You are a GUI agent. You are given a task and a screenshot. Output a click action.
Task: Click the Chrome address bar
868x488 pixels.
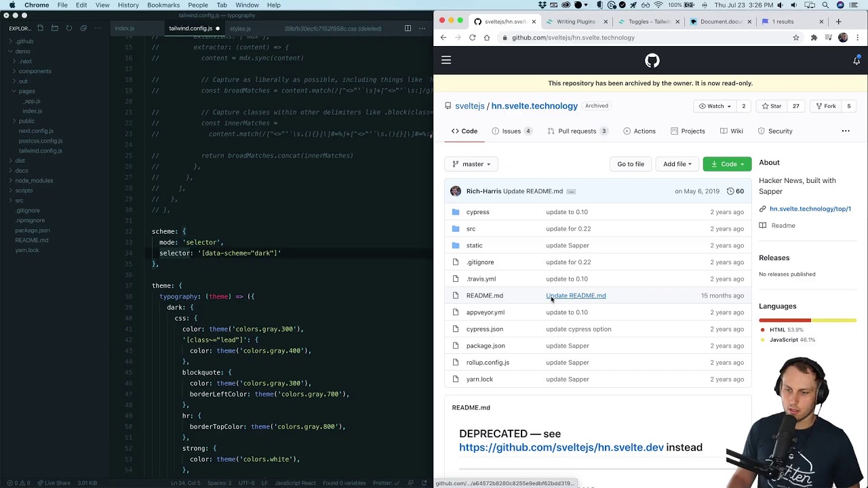point(644,38)
